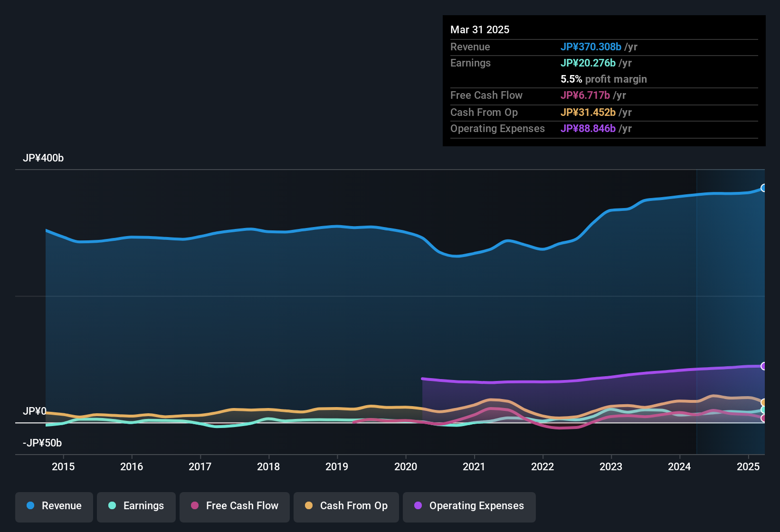The height and width of the screenshot is (532, 780).
Task: Click the JP¥400b y-axis label
Action: pyautogui.click(x=43, y=158)
